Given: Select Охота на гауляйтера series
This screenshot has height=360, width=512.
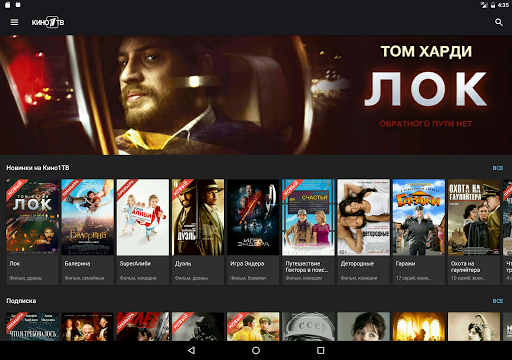Looking at the screenshot, I should pos(474,232).
